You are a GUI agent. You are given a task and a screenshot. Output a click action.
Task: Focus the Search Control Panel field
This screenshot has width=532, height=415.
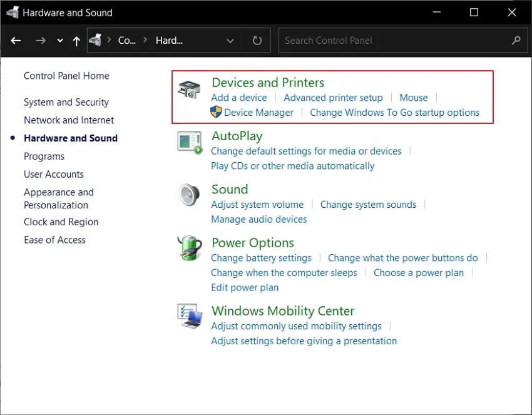(403, 41)
